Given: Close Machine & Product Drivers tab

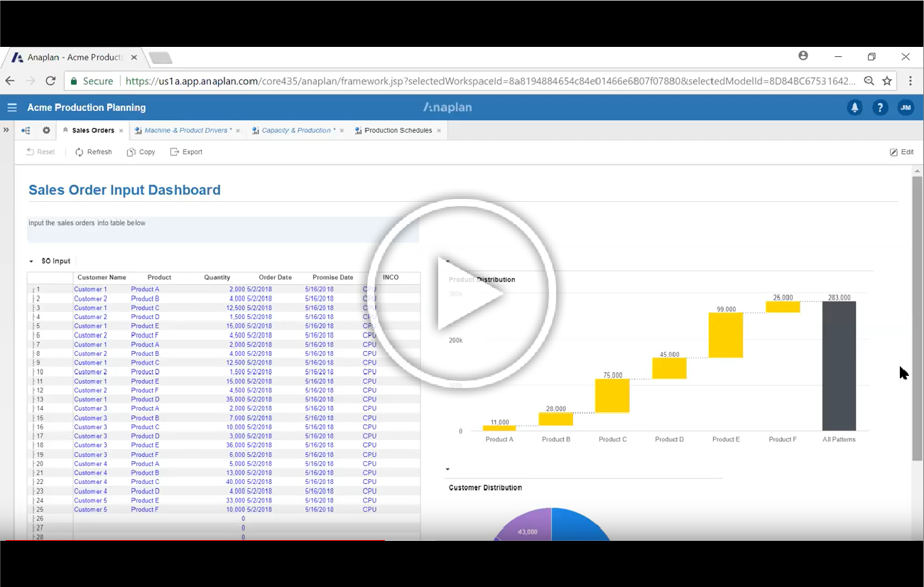Looking at the screenshot, I should [x=238, y=131].
